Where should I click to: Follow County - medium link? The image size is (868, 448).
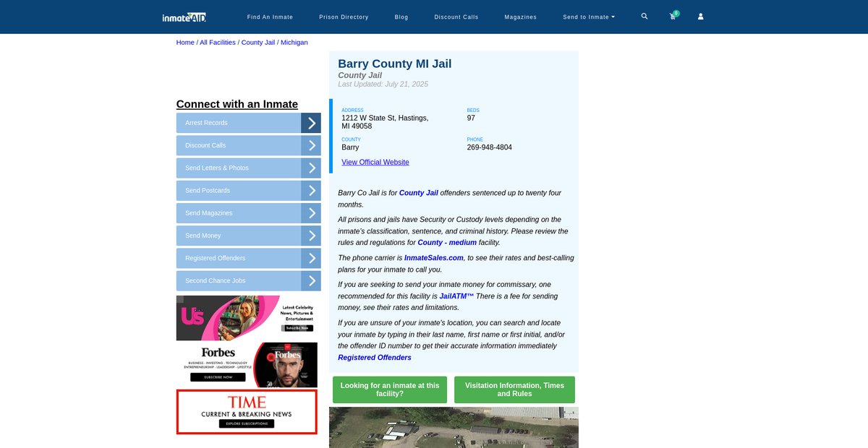(x=447, y=243)
